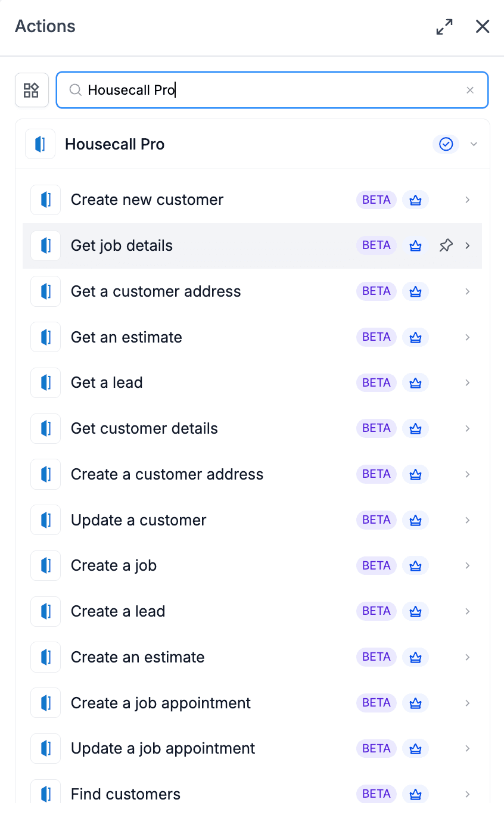Click premium crown icon on Update a customer

click(416, 520)
